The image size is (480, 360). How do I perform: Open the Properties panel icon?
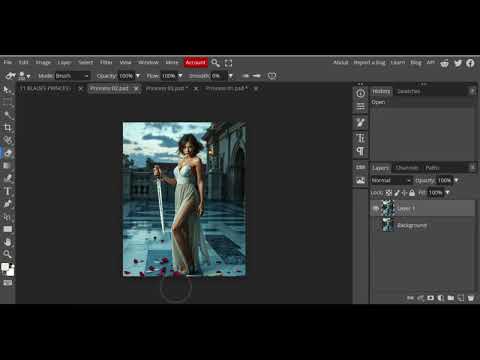360,107
